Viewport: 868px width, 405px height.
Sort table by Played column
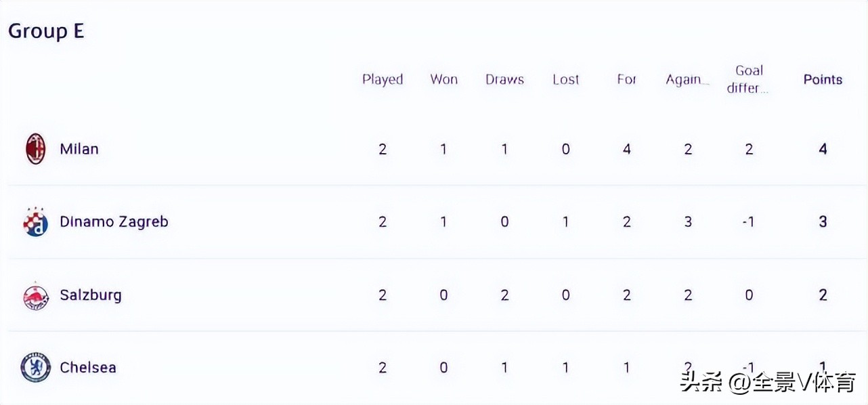pos(383,79)
